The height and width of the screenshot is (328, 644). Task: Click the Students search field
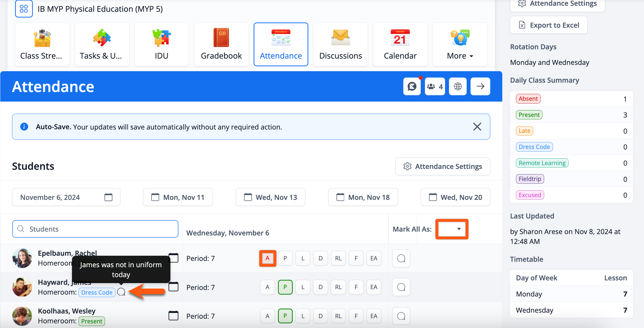coord(95,229)
